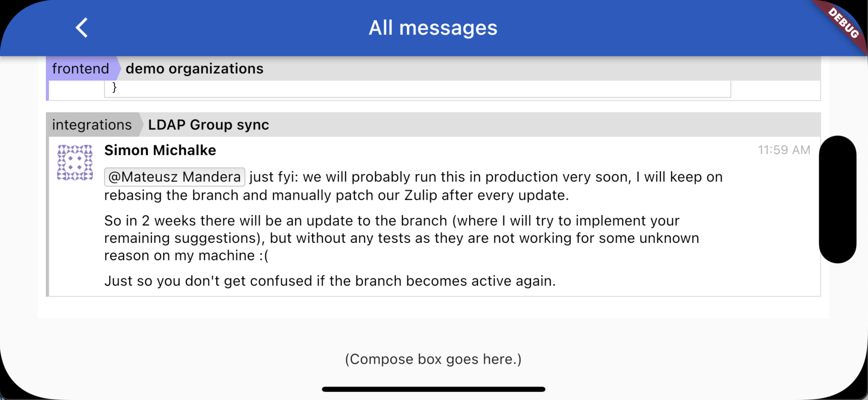The width and height of the screenshot is (868, 400).
Task: Open the LDAP Group sync topic
Action: (x=209, y=124)
